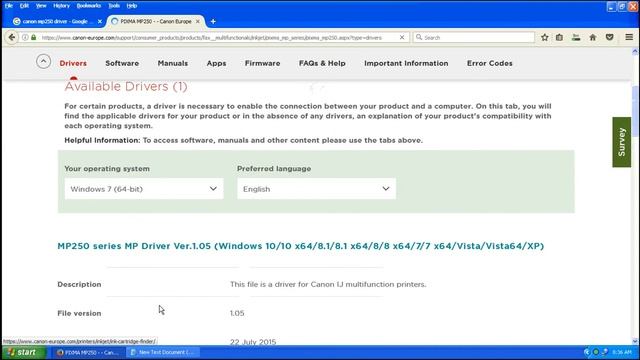Open the Bookmarks menu
640x360 pixels.
pyautogui.click(x=89, y=6)
